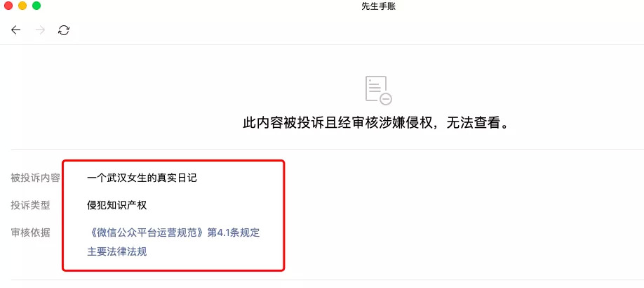
Task: Select the text 一个武汉女生的真实日记
Action: 142,178
